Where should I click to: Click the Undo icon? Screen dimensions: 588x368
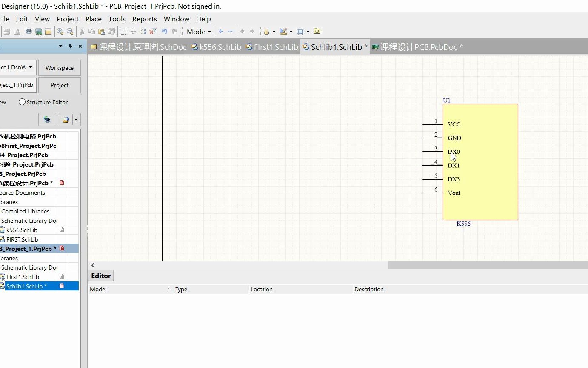(x=164, y=31)
